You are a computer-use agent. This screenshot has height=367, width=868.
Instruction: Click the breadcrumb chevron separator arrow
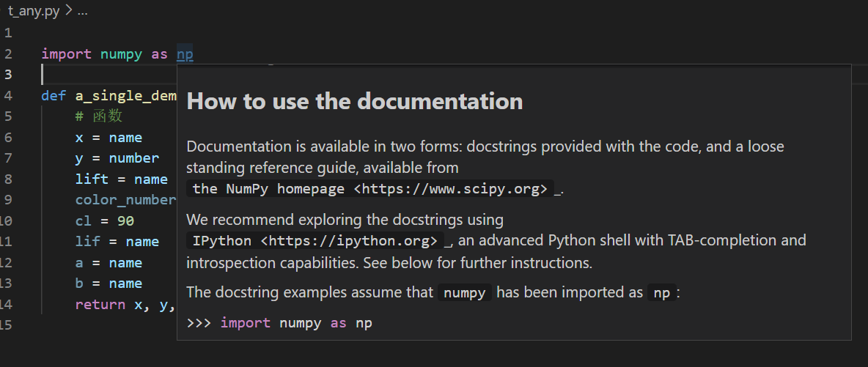(x=69, y=10)
